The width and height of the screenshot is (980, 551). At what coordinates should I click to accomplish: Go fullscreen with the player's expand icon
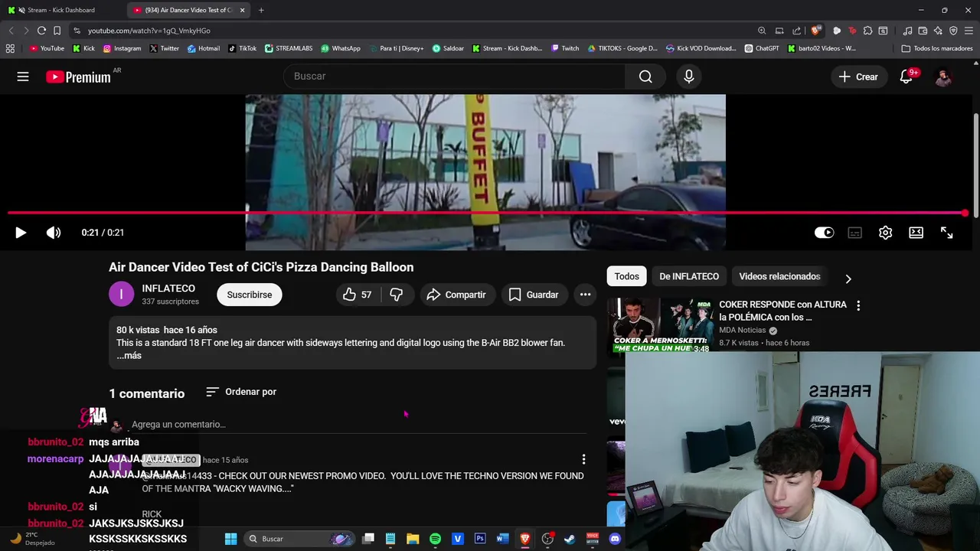coord(946,233)
